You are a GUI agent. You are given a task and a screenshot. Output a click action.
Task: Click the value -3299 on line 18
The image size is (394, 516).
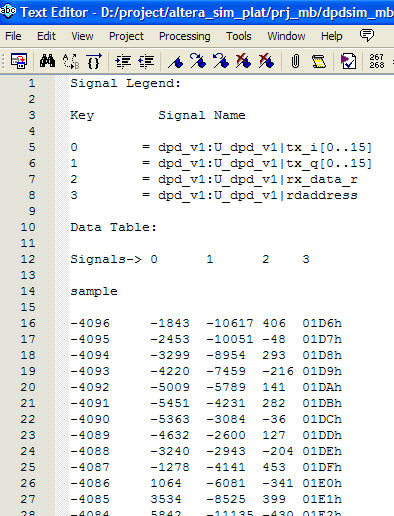point(170,355)
